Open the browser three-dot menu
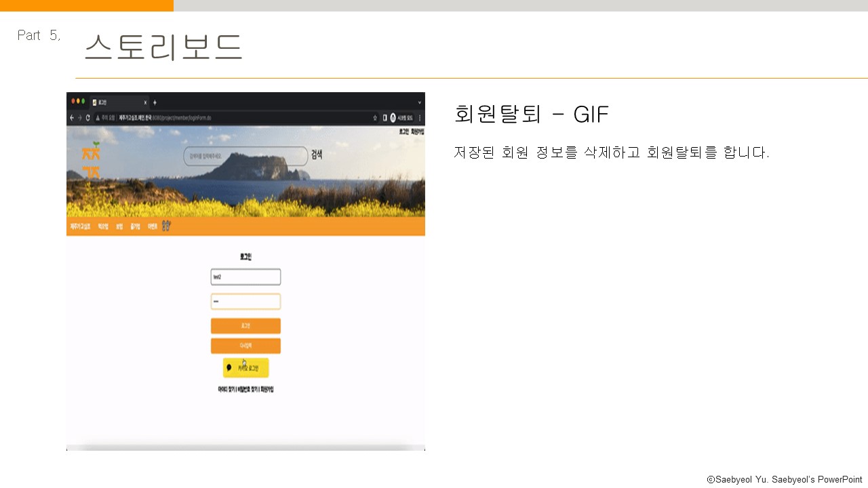 (x=420, y=118)
